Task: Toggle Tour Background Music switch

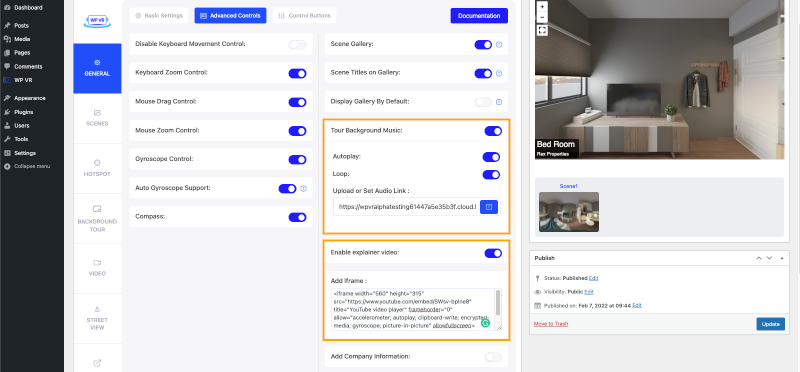Action: click(493, 131)
